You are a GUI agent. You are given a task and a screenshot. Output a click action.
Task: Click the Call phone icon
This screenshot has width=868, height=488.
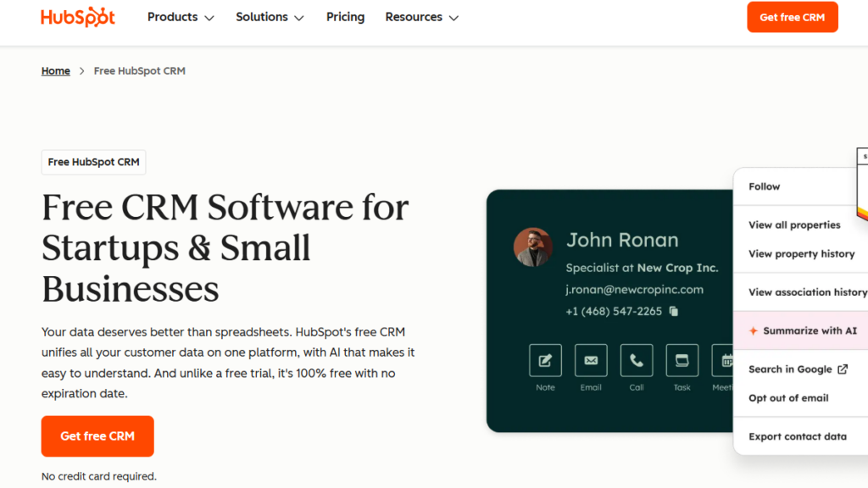click(x=637, y=360)
